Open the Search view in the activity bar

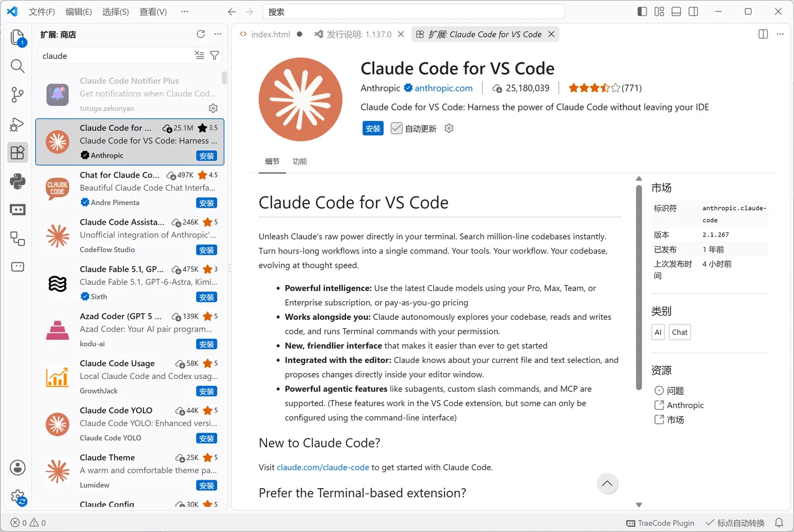click(18, 66)
